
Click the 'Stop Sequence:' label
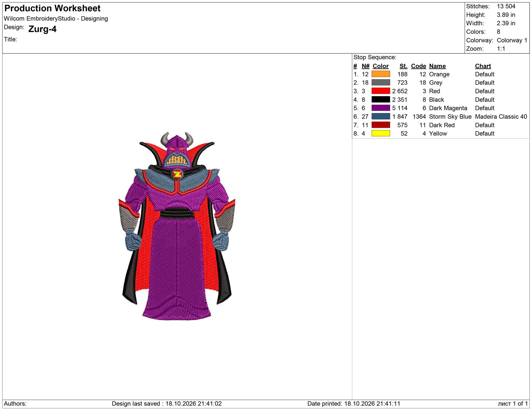[x=375, y=57]
